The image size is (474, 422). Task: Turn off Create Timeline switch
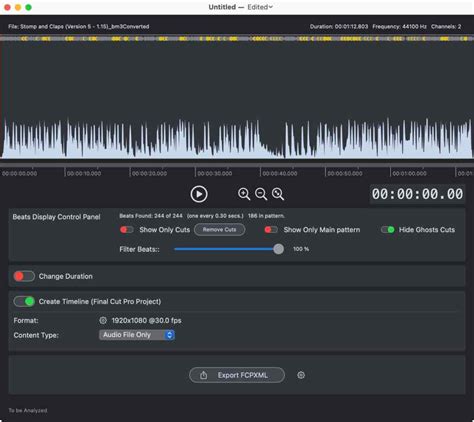click(24, 302)
